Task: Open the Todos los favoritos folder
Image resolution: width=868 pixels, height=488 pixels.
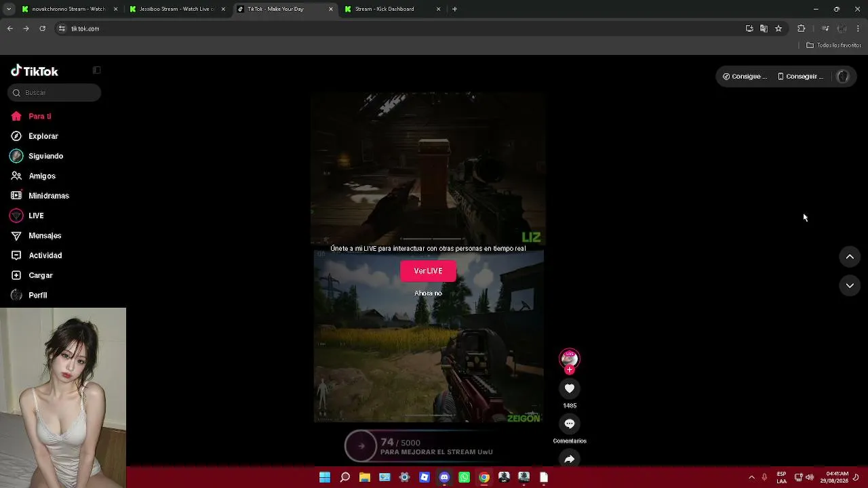Action: pos(833,45)
